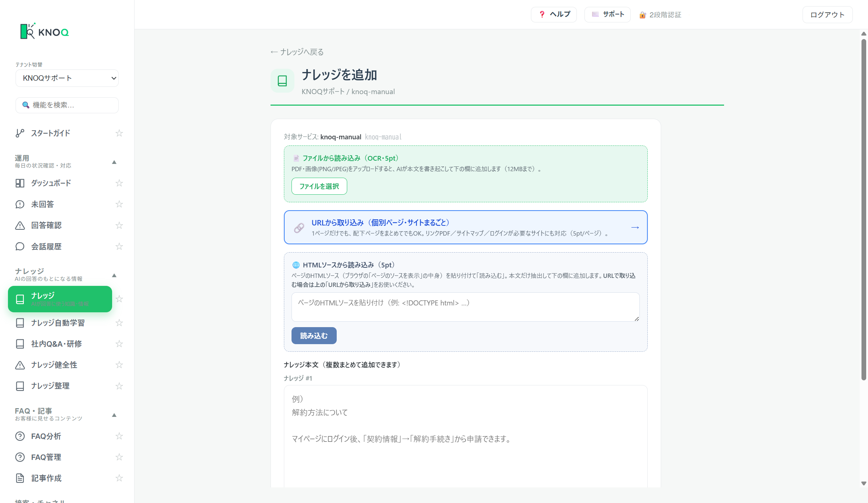Image resolution: width=868 pixels, height=503 pixels.
Task: Open the 2段階認証 link
Action: click(660, 15)
